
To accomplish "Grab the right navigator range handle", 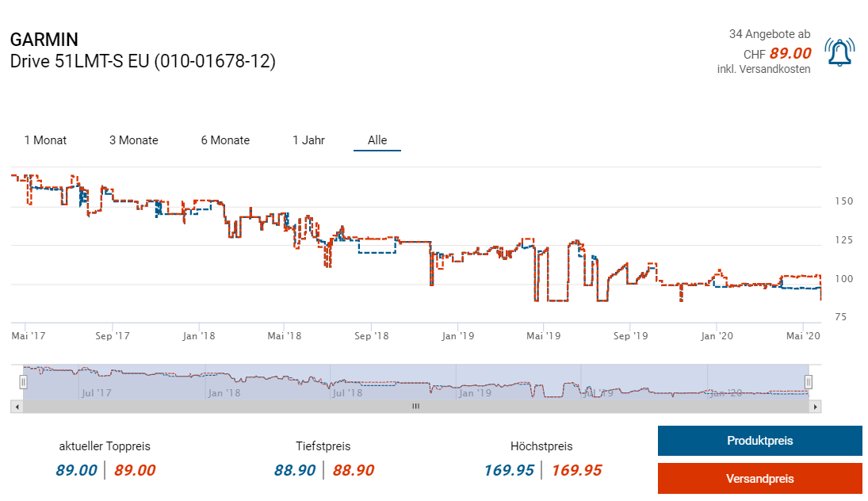I will tap(809, 382).
